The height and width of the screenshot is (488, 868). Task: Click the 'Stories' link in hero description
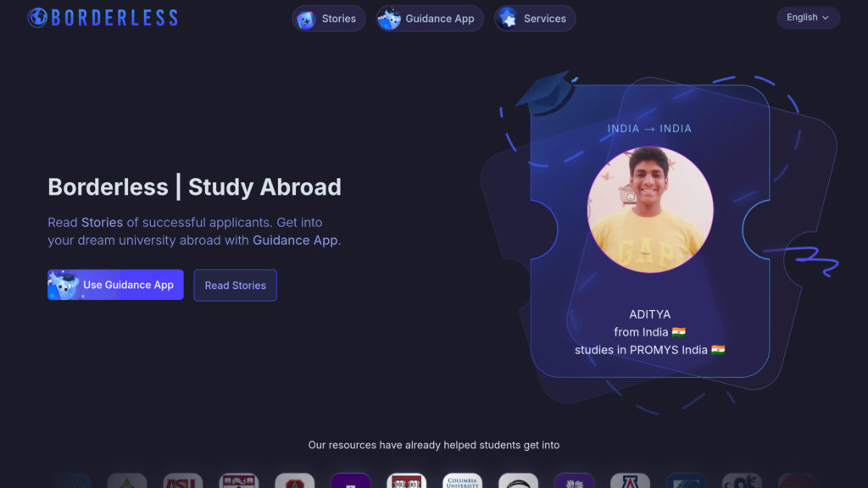point(102,223)
